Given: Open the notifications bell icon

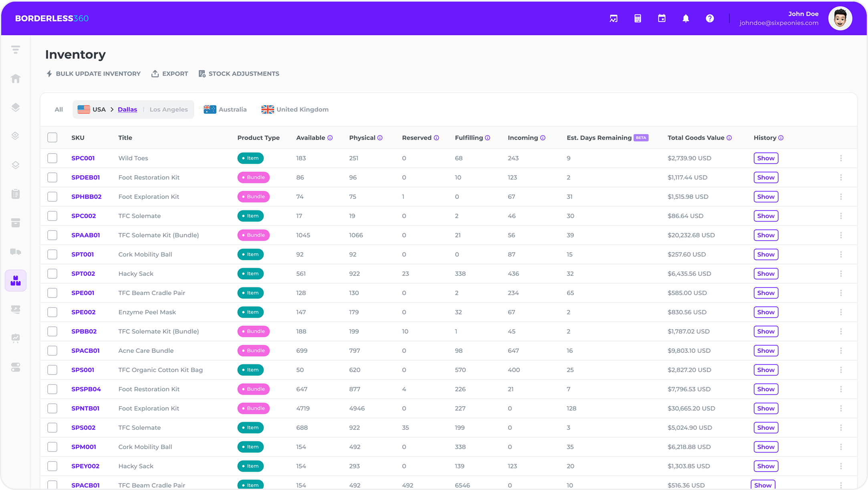Looking at the screenshot, I should (686, 18).
